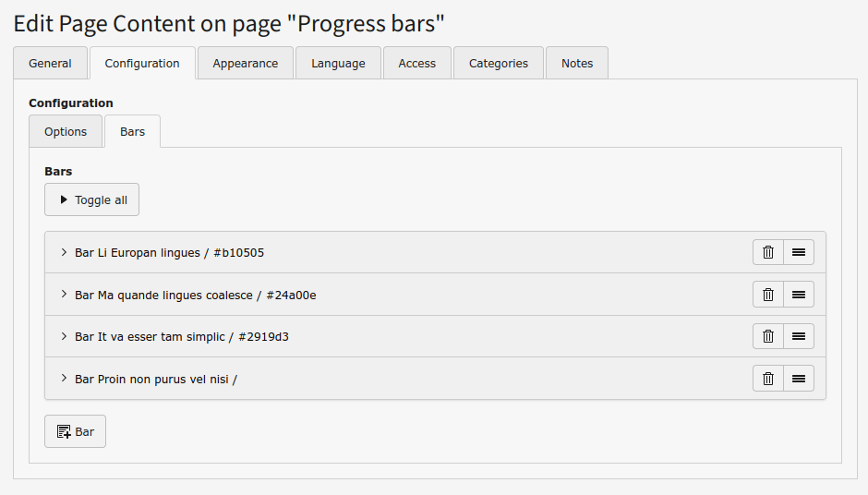Click drag handle of "Ma quande lingues coalesce" bar
The image size is (868, 495).
pos(799,295)
